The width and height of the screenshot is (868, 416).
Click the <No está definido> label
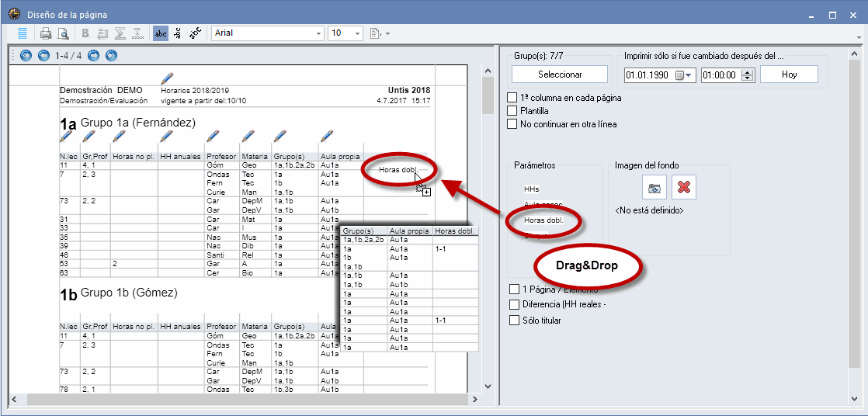(649, 211)
